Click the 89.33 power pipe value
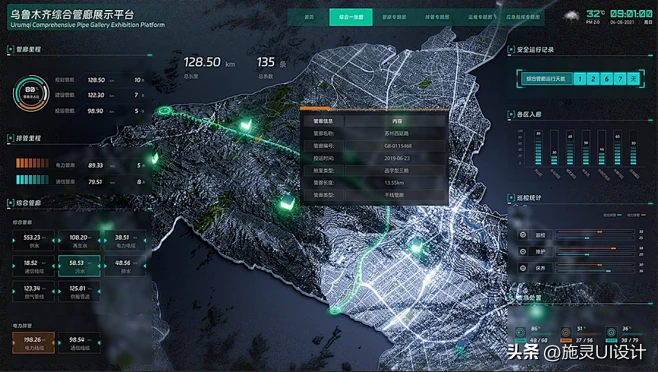This screenshot has width=658, height=372. click(96, 165)
